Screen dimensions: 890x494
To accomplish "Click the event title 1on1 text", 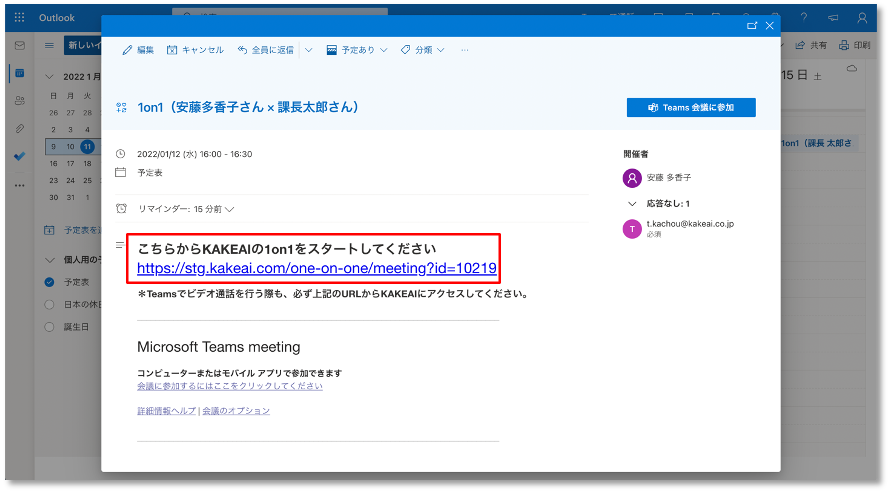I will click(247, 107).
